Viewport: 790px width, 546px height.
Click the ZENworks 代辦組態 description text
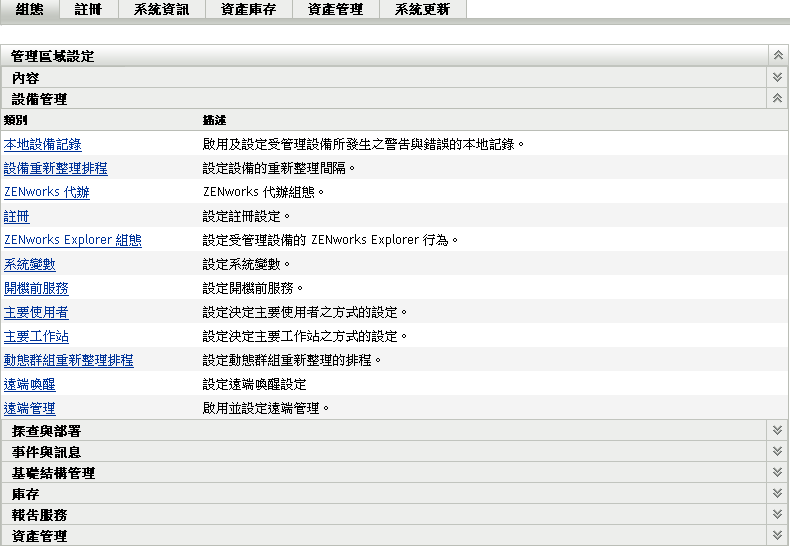[264, 192]
